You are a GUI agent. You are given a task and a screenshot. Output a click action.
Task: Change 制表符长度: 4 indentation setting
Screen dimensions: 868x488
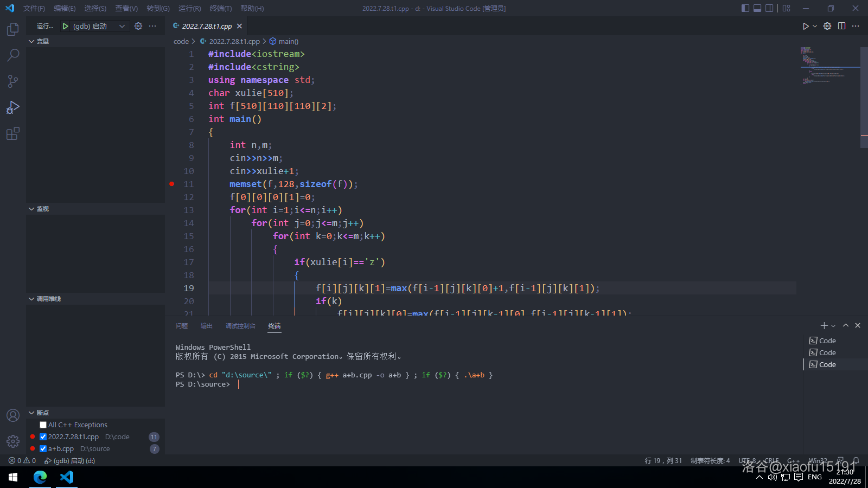click(x=710, y=460)
